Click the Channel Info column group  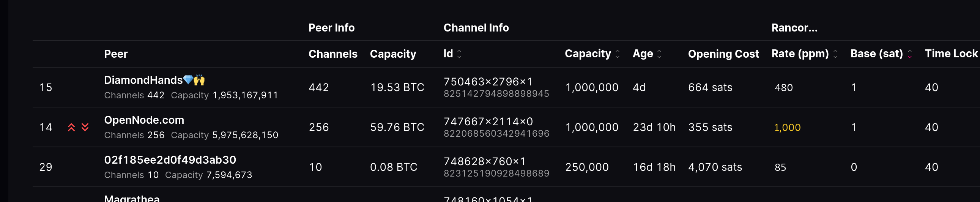476,28
